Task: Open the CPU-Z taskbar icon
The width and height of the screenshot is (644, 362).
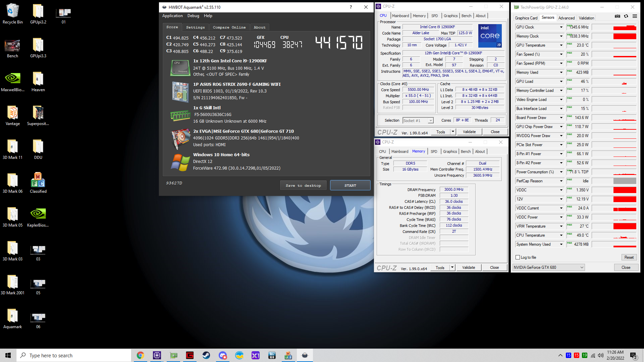Action: [157, 355]
